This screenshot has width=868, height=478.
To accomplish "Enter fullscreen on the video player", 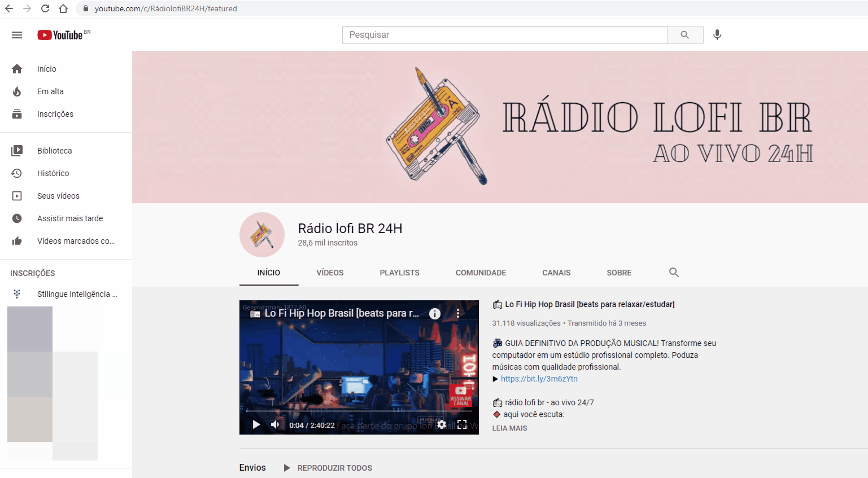I will point(462,424).
